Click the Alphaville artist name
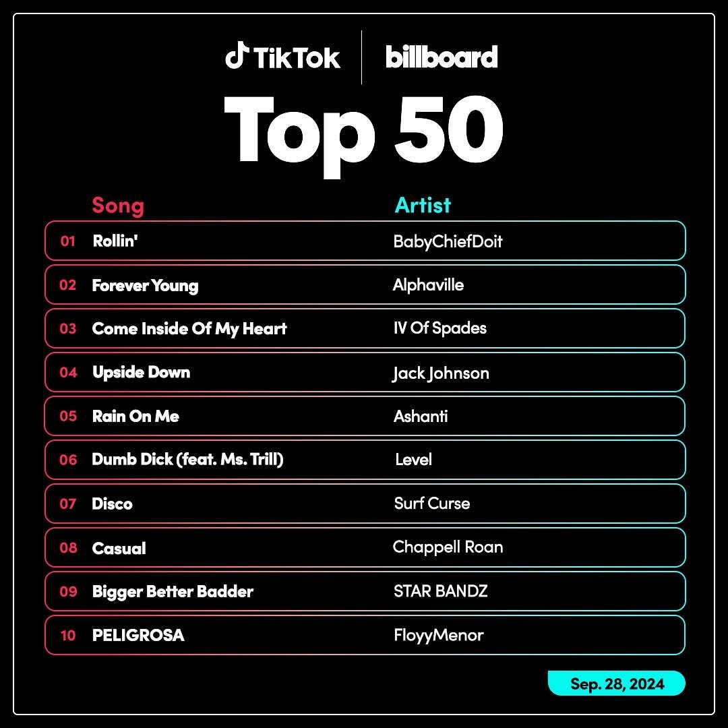728x728 pixels. 428,284
